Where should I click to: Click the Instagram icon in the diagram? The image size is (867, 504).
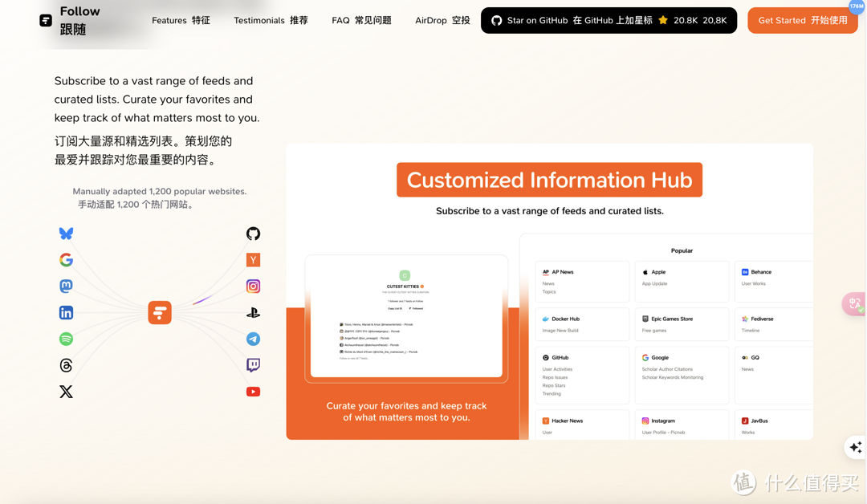coord(253,286)
